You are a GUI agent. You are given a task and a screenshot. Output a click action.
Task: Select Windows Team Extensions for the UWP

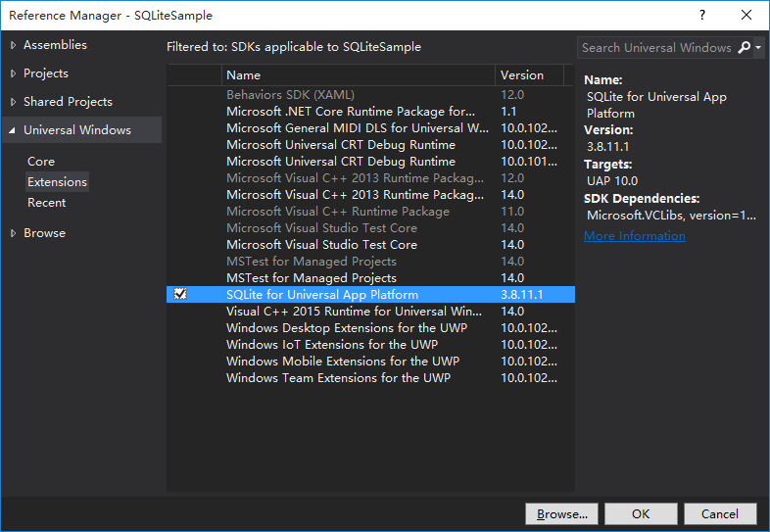tap(370, 378)
